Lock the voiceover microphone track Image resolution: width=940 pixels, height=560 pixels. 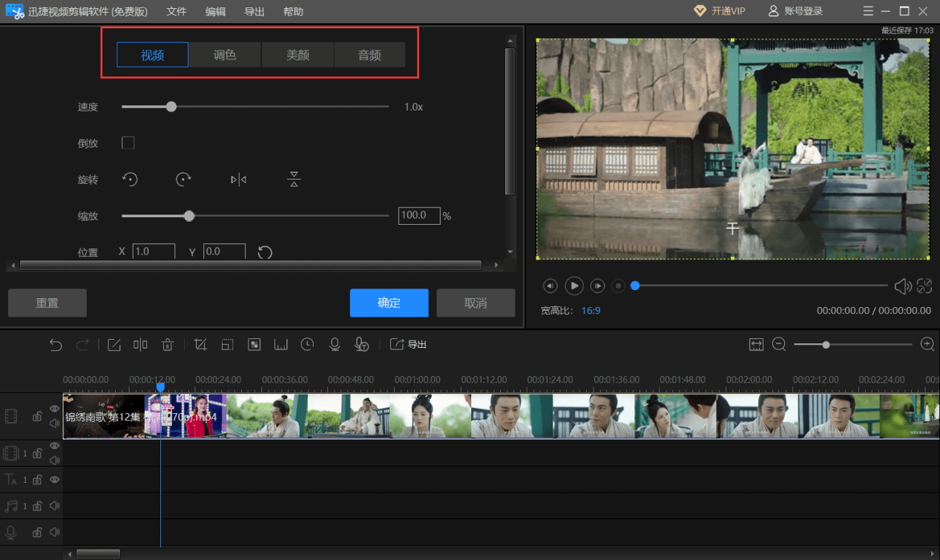(x=37, y=532)
